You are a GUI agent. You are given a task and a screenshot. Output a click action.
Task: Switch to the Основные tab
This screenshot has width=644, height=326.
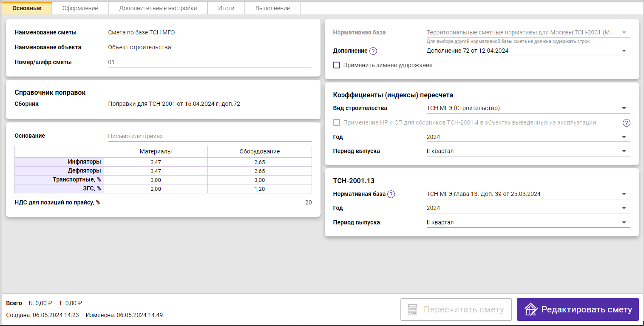(x=27, y=8)
